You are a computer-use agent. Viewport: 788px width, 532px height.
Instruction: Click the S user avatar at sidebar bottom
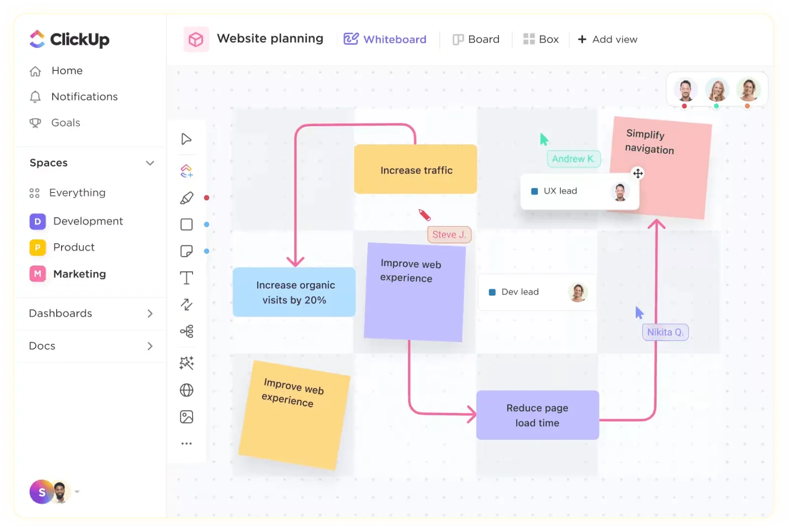coord(41,492)
